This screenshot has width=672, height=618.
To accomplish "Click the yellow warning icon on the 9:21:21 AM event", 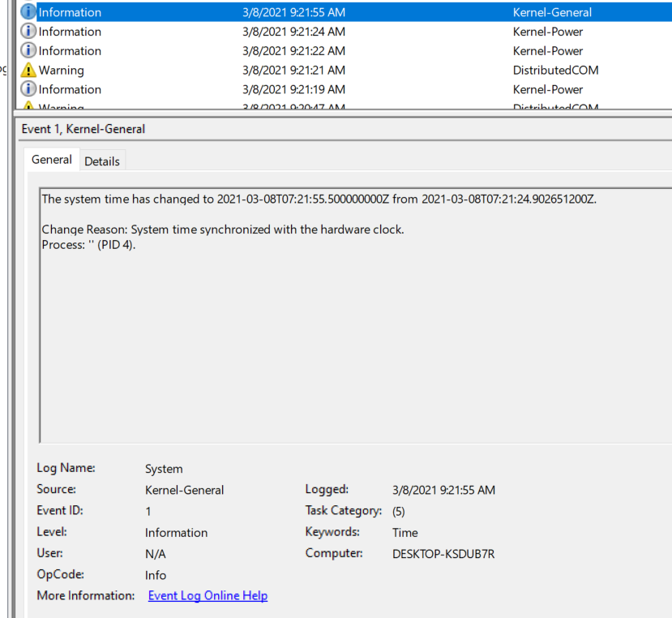I will tap(28, 71).
